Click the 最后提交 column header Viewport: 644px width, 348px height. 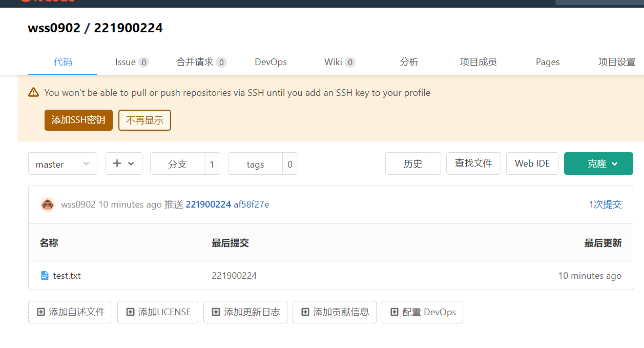230,243
